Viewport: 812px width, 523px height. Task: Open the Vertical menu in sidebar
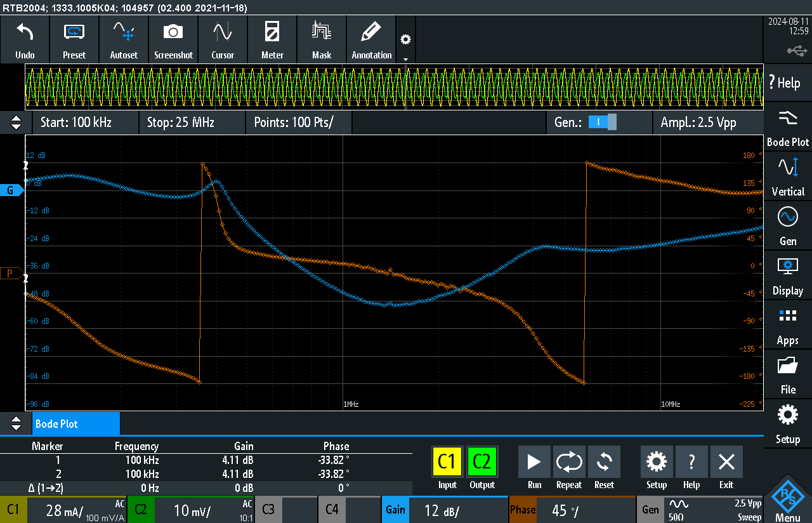pyautogui.click(x=787, y=178)
